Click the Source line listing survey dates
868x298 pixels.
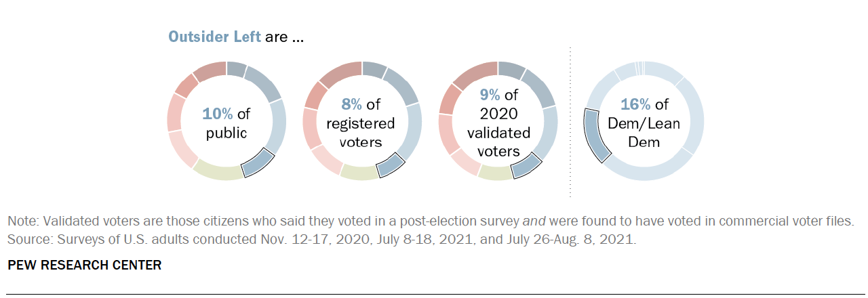pyautogui.click(x=322, y=240)
